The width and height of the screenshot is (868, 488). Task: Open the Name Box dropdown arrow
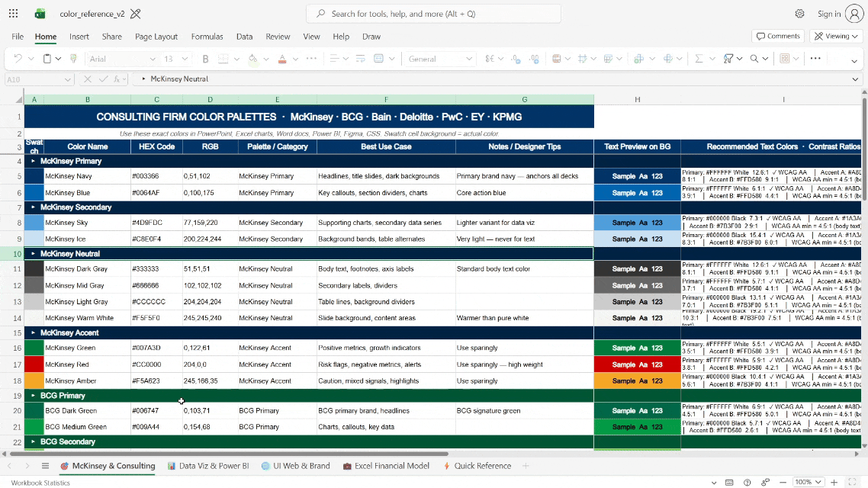[68, 79]
